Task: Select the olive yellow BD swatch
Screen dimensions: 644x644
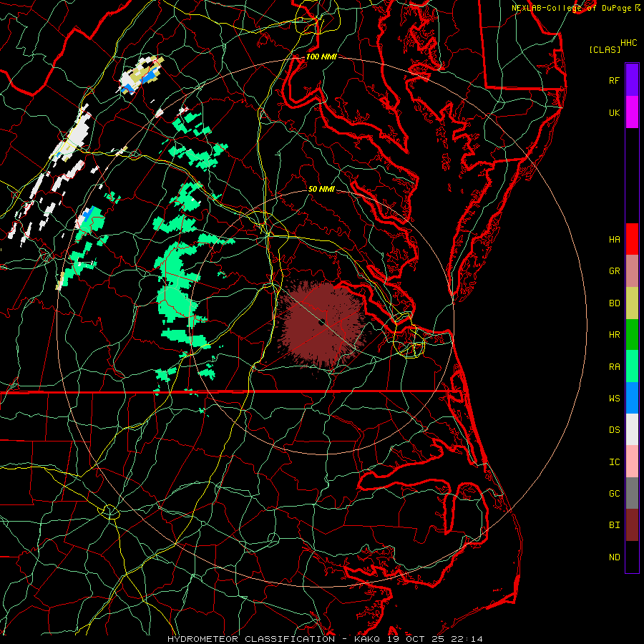Action: click(x=632, y=303)
